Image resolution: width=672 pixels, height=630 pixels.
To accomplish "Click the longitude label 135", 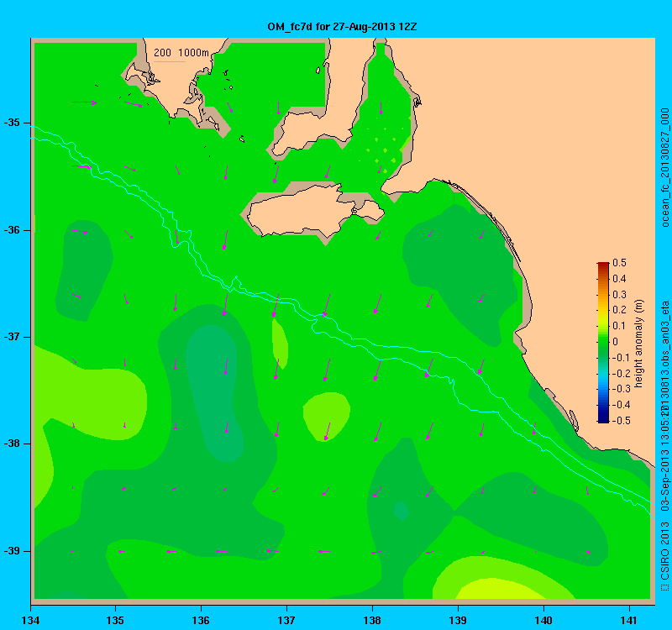I will (x=115, y=620).
